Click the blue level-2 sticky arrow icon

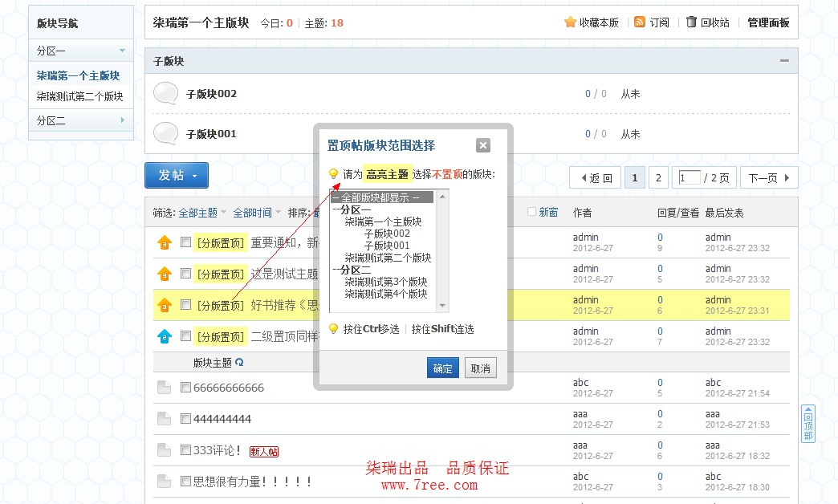click(x=165, y=336)
